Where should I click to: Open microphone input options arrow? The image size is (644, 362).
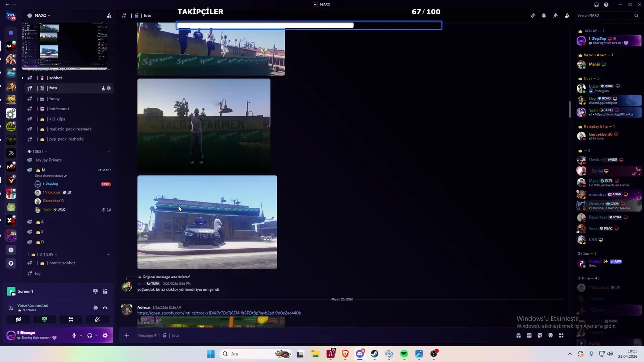80,335
